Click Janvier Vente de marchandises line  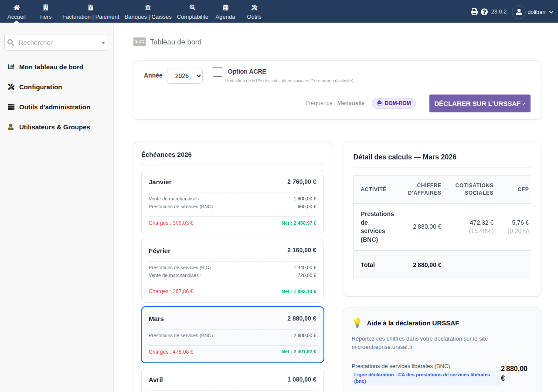pos(232,199)
